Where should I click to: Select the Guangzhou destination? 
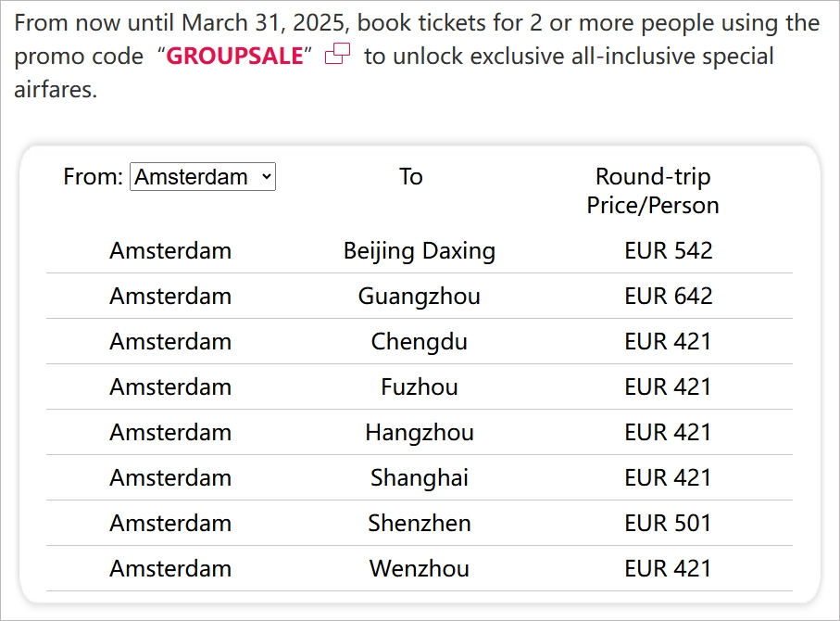tap(420, 296)
